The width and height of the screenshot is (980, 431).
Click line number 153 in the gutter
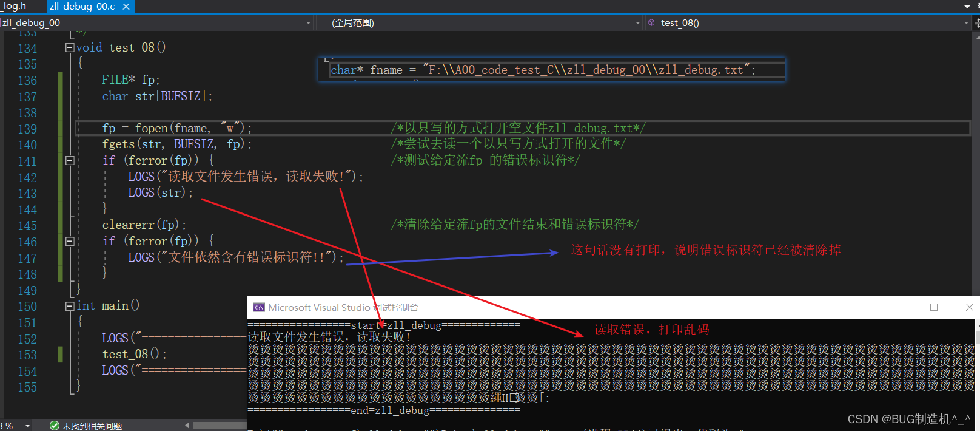click(27, 355)
